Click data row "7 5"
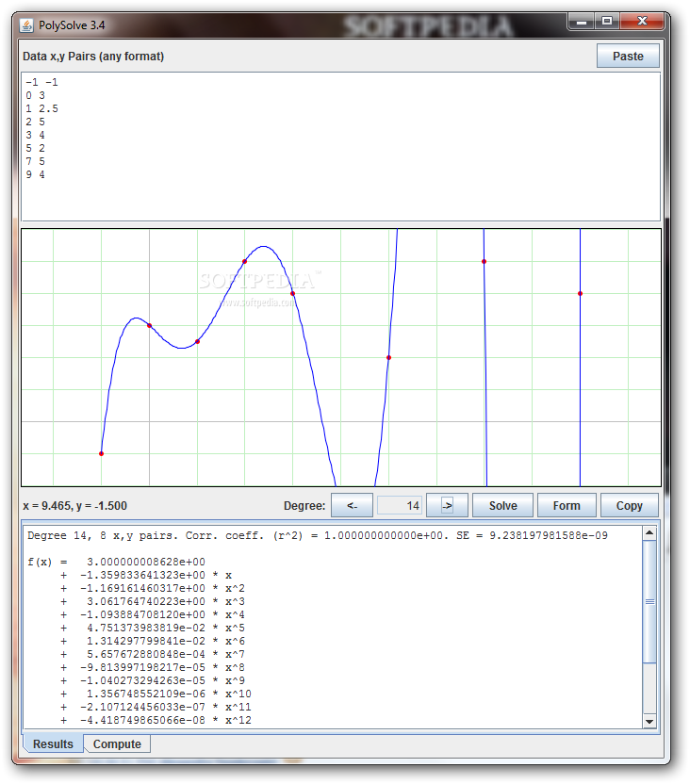The height and width of the screenshot is (784, 690). [x=36, y=161]
